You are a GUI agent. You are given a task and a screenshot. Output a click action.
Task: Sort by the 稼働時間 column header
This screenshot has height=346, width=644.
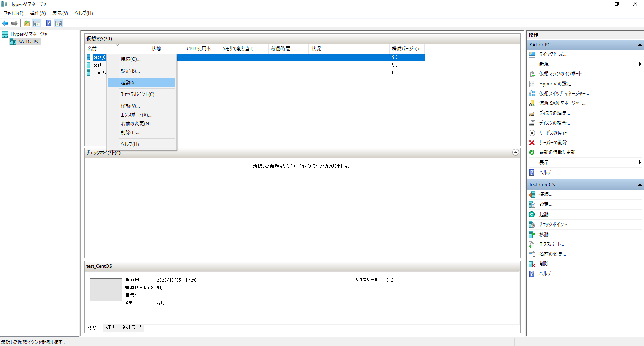pos(288,49)
